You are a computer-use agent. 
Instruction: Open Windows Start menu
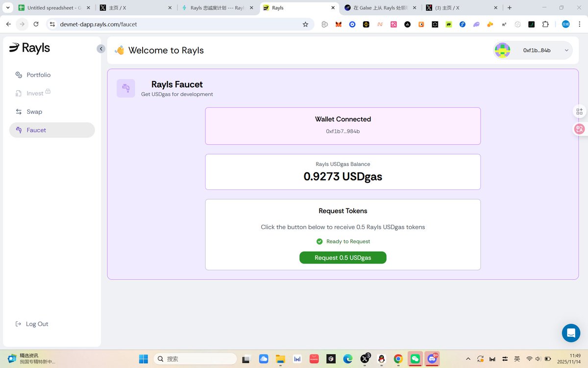[144, 359]
